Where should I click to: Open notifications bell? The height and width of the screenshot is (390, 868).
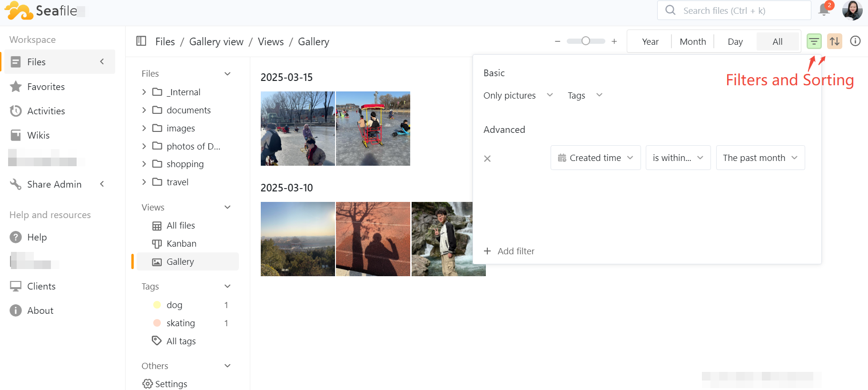(824, 10)
